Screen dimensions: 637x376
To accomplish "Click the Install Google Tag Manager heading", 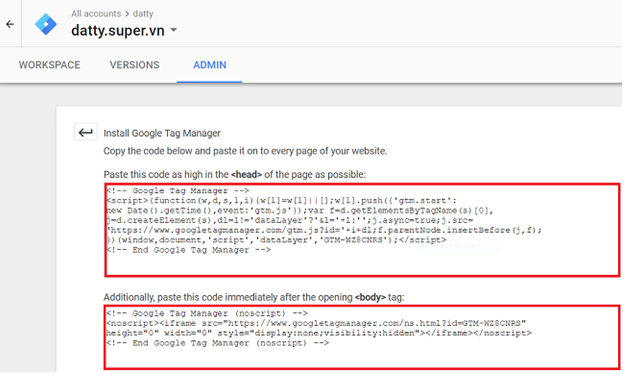I will 162,133.
